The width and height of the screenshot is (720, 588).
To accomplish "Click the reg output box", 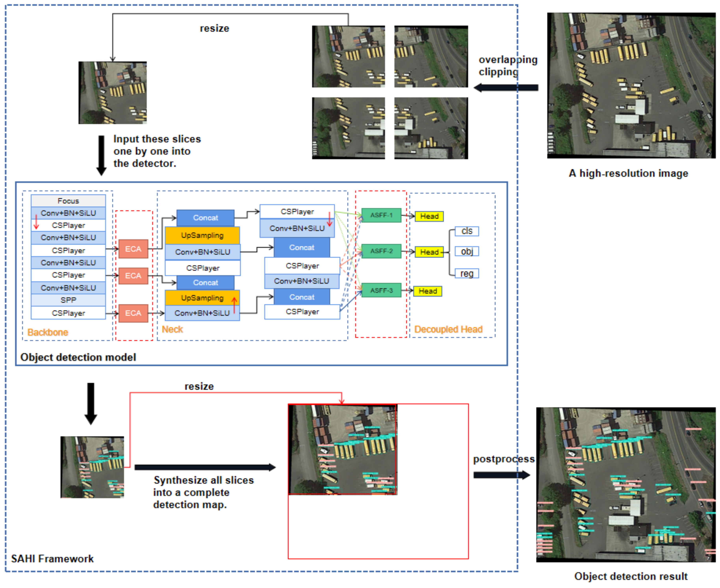I will [x=466, y=274].
